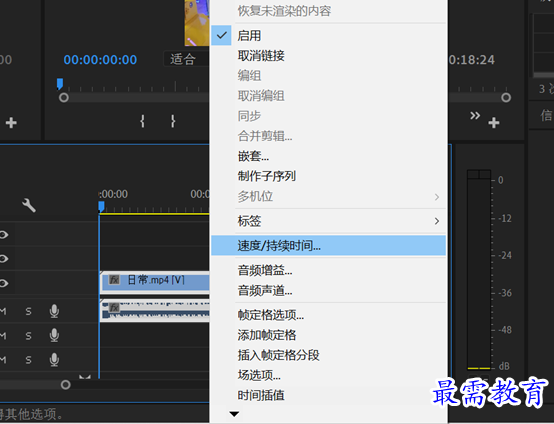This screenshot has height=424, width=554.
Task: Click the timeline horizontal zoom bar handle
Action: (65, 384)
